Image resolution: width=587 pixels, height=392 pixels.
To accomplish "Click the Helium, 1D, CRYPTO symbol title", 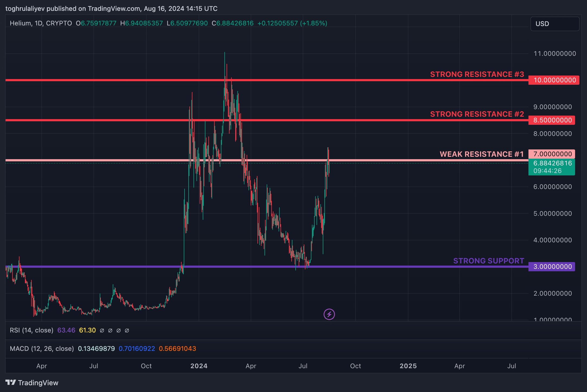I will click(41, 23).
